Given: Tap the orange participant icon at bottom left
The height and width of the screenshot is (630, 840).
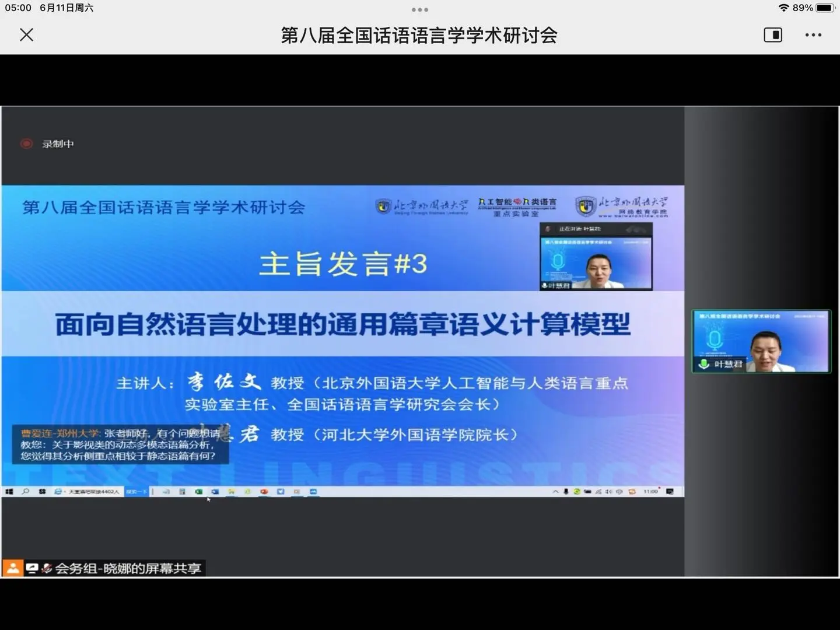Looking at the screenshot, I should tap(13, 568).
